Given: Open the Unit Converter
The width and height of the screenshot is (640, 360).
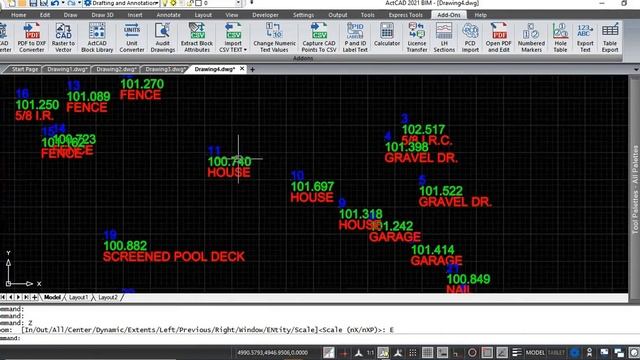Looking at the screenshot, I should point(131,38).
